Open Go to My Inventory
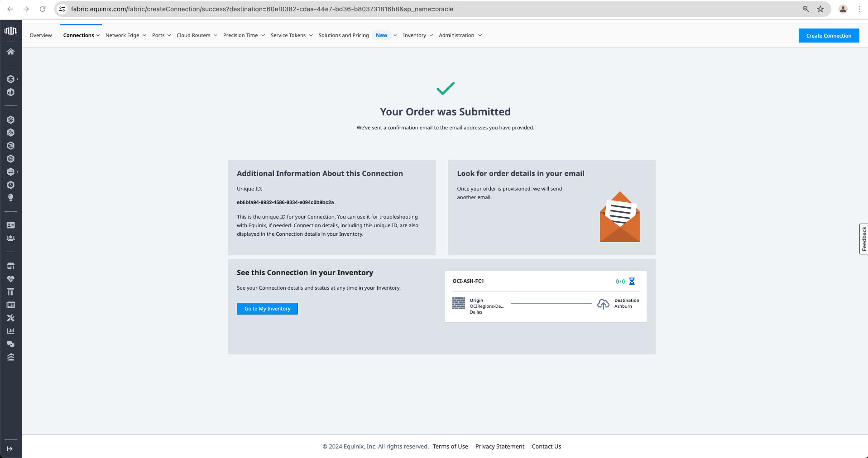Screen dimensions: 868x458 point(267,309)
